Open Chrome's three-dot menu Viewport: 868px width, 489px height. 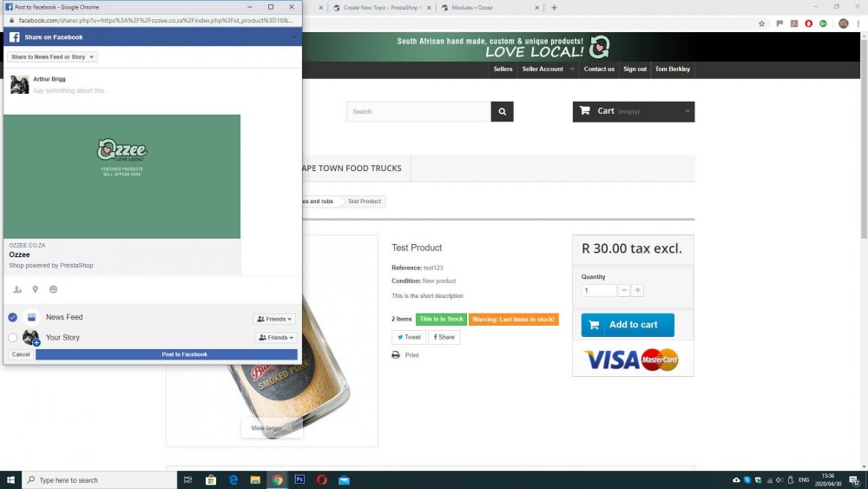858,23
